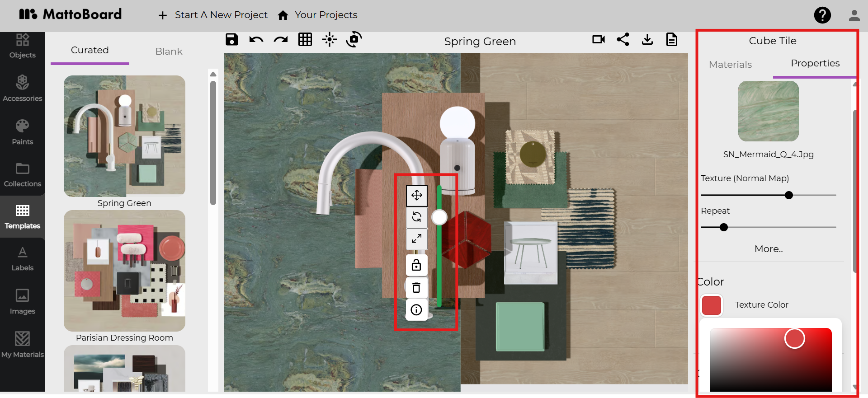Select the rotate tool on object toolbar
This screenshot has width=868, height=398.
click(417, 217)
